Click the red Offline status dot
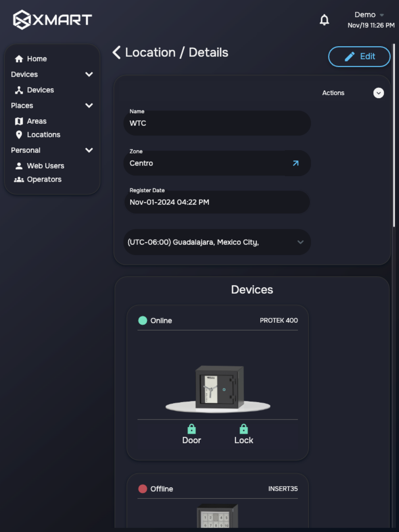 [x=142, y=489]
